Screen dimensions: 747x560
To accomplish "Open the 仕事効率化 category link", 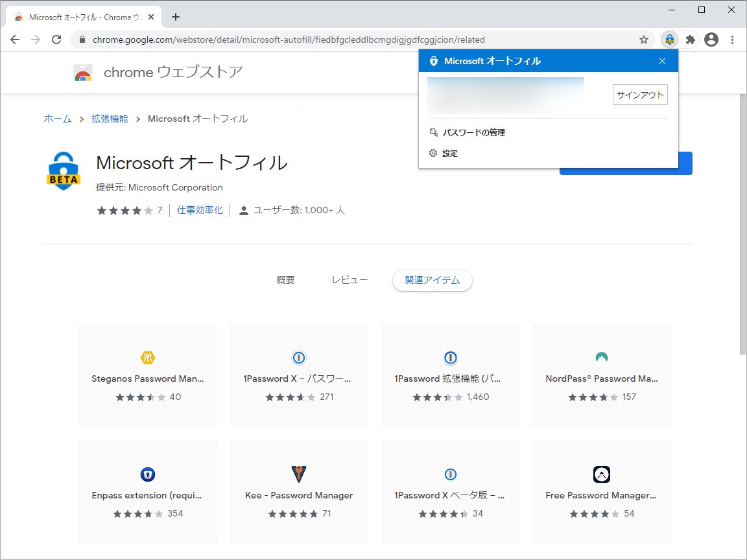I will click(x=200, y=209).
